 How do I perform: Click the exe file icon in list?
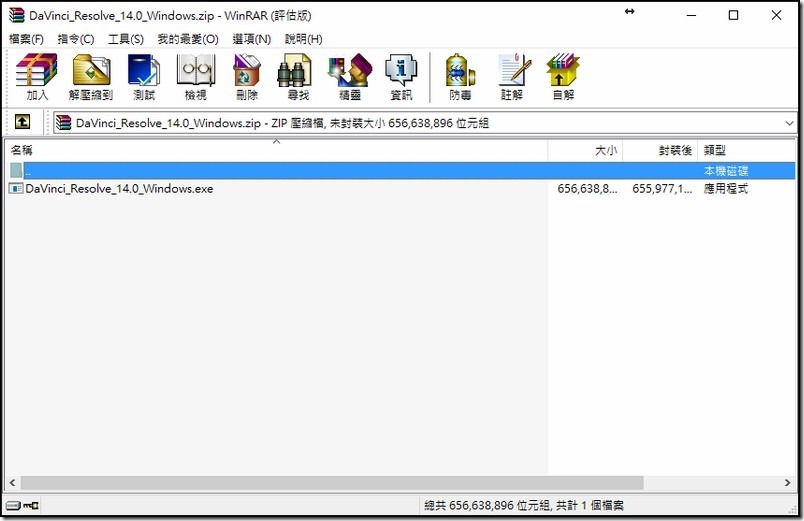point(16,189)
